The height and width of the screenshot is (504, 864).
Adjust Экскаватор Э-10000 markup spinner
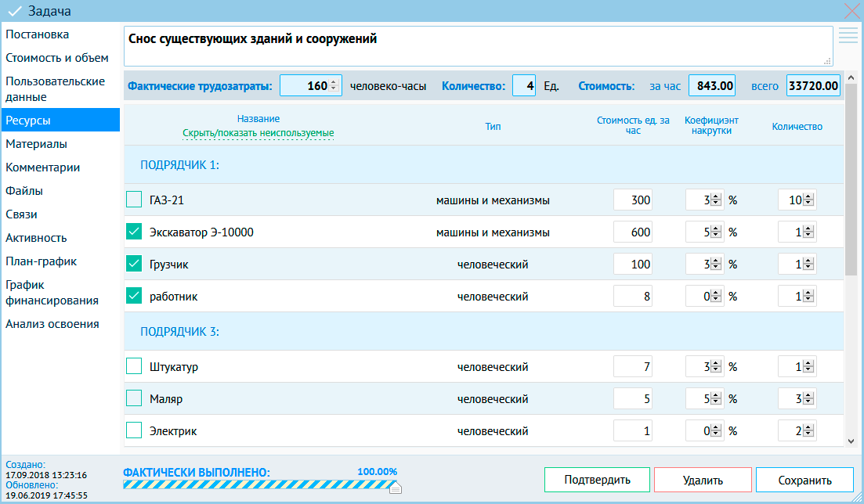click(716, 232)
